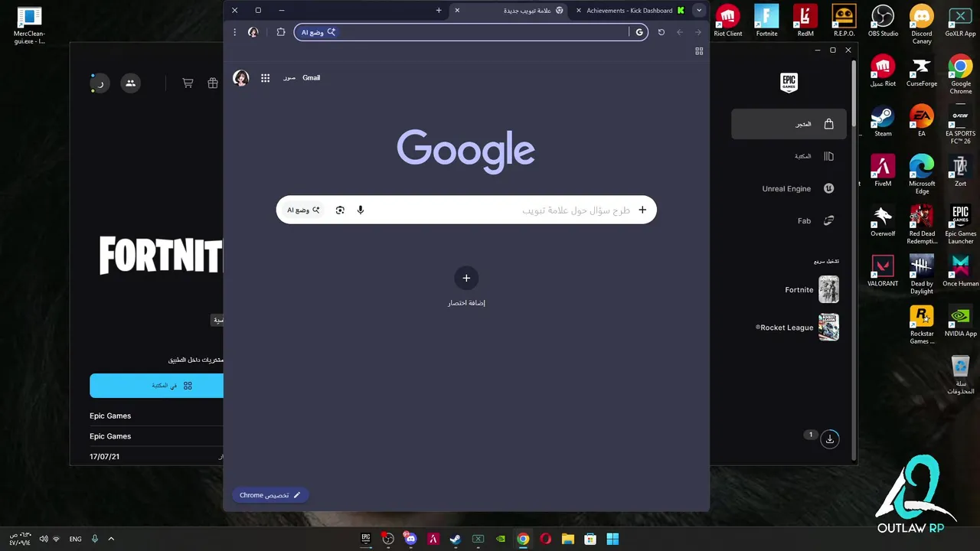Image resolution: width=980 pixels, height=551 pixels.
Task: Open Fortnite desktop shortcut
Action: point(766,21)
